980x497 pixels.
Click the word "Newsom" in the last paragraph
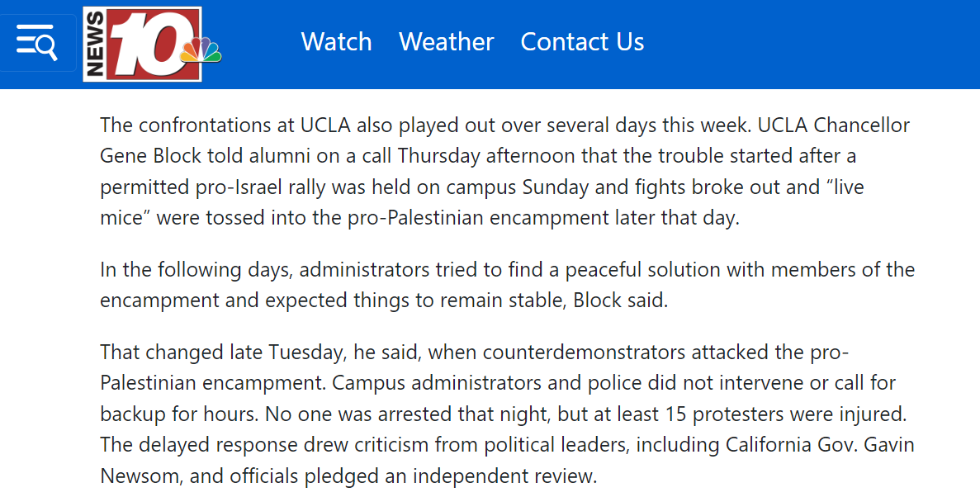137,476
